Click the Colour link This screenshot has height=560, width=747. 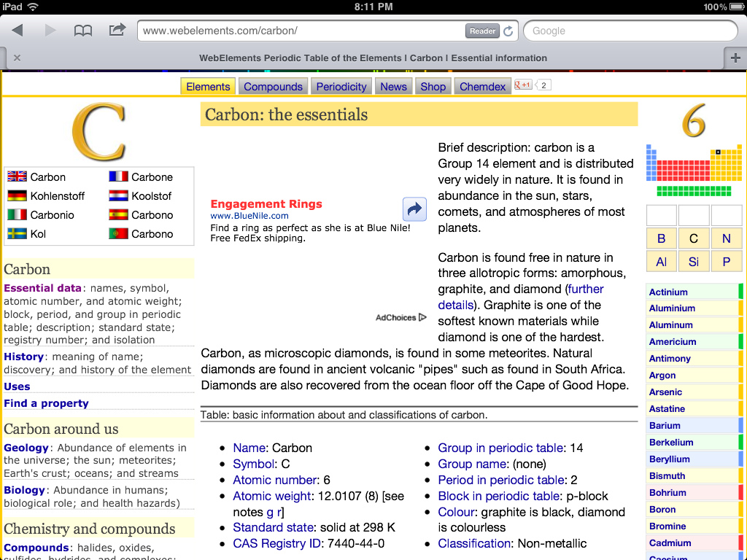456,512
